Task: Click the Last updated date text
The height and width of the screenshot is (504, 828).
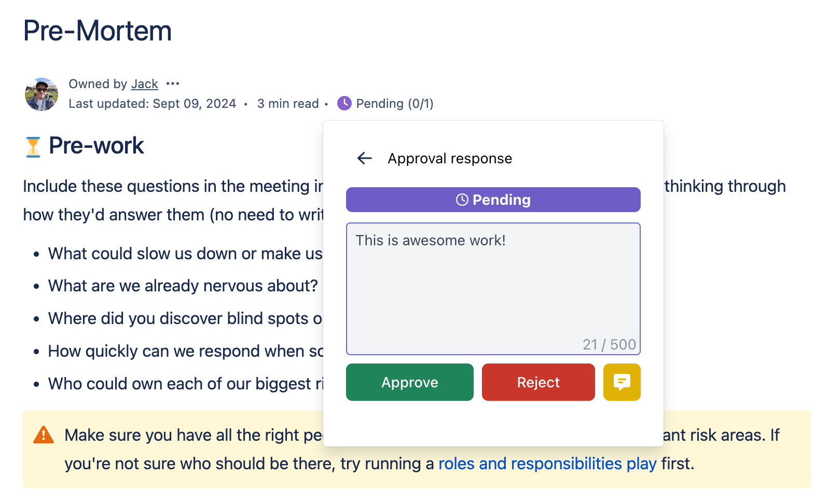Action: (x=153, y=103)
